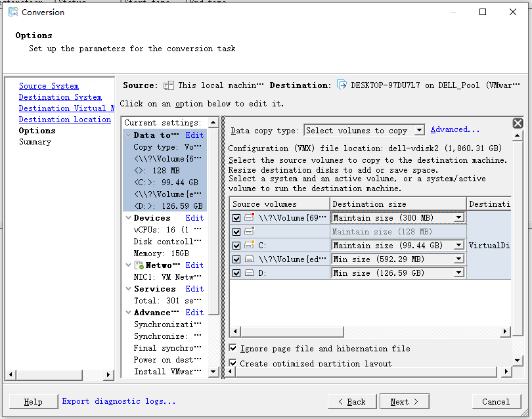Collapse the Advanced options section
The height and width of the screenshot is (419, 532).
[129, 313]
